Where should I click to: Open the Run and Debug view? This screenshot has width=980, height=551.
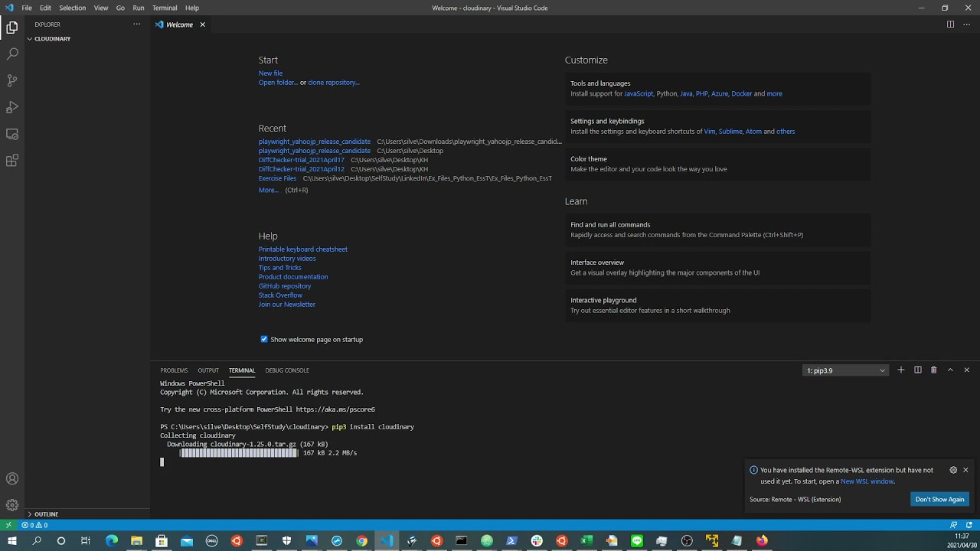(12, 107)
